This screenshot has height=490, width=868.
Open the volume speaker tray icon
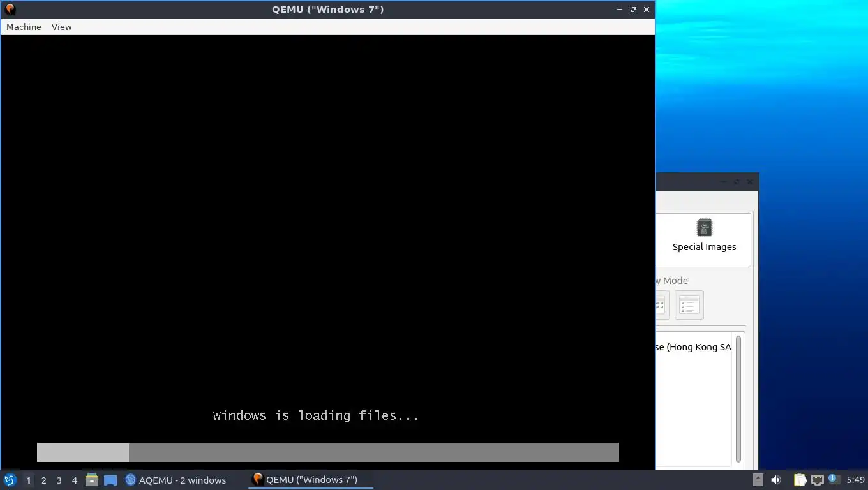[776, 480]
